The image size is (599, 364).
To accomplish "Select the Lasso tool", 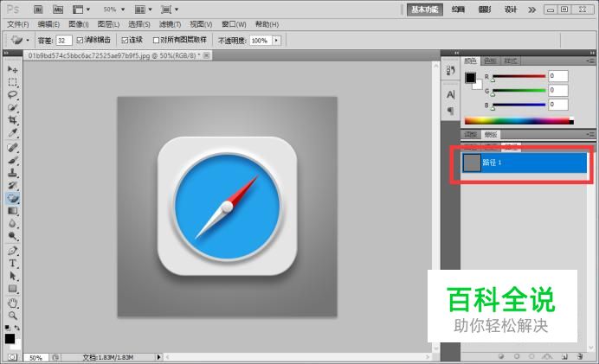I will [x=13, y=95].
